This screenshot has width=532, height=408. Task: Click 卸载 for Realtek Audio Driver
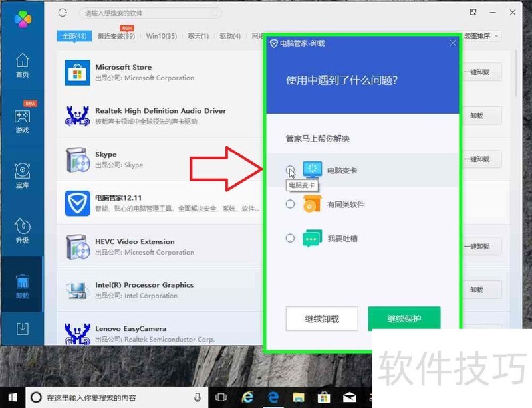point(481,116)
